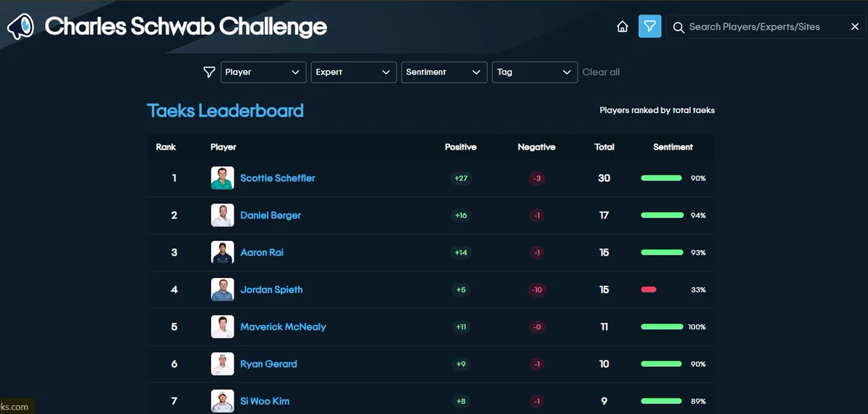
Task: Open the Tag filter dropdown
Action: coord(535,72)
